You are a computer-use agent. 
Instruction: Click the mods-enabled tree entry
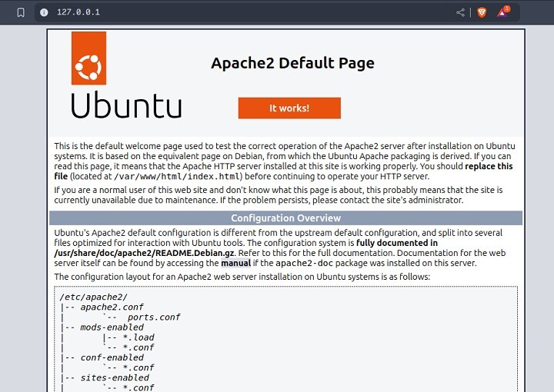(112, 327)
